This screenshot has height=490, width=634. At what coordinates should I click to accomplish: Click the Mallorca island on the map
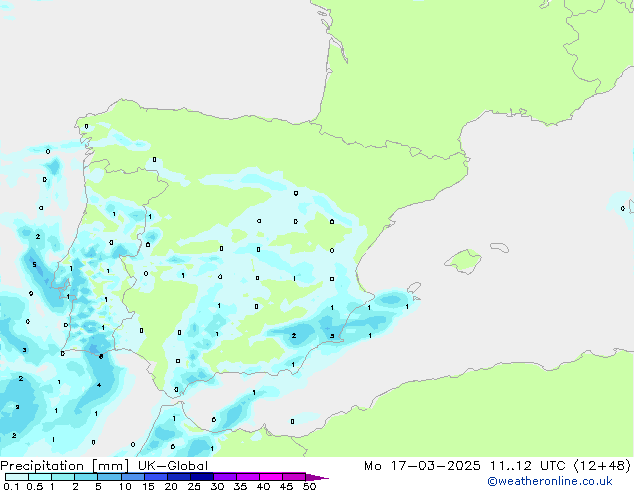coord(464,261)
